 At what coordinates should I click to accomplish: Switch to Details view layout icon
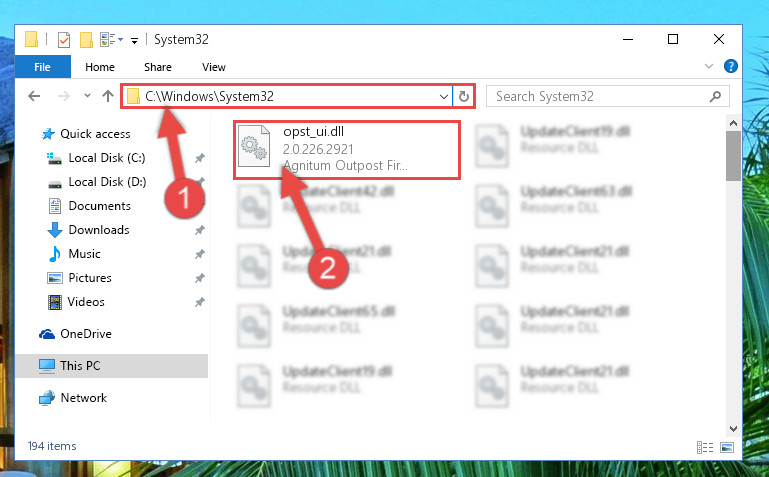click(705, 447)
